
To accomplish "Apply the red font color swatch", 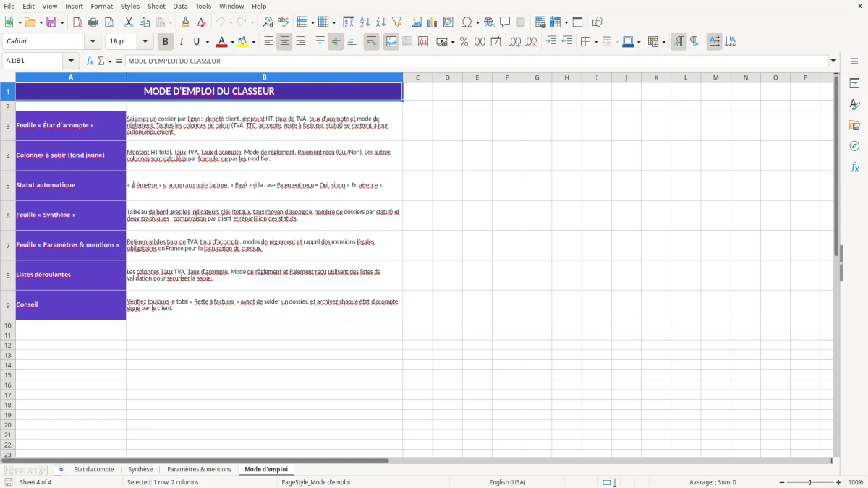I will (x=221, y=42).
